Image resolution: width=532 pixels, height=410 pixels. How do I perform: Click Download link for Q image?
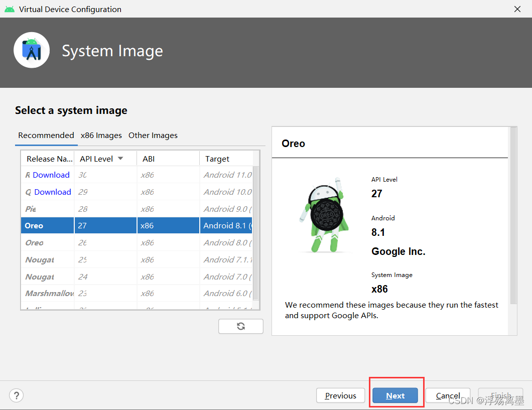coord(53,192)
